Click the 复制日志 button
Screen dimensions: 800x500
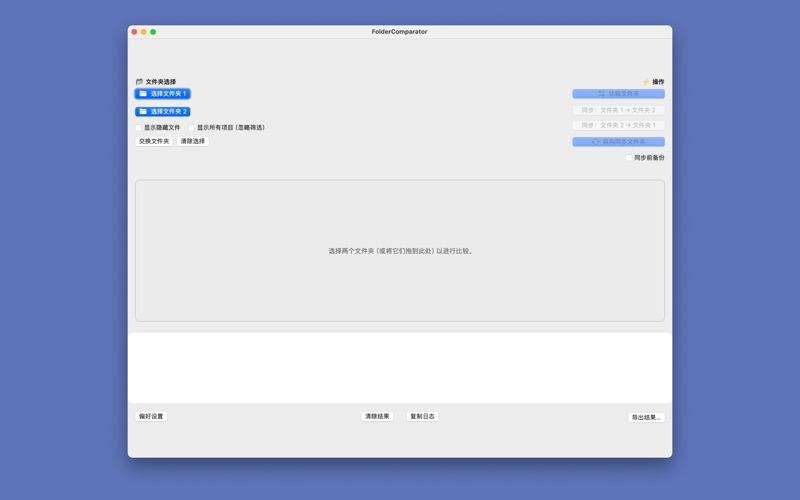tap(422, 416)
